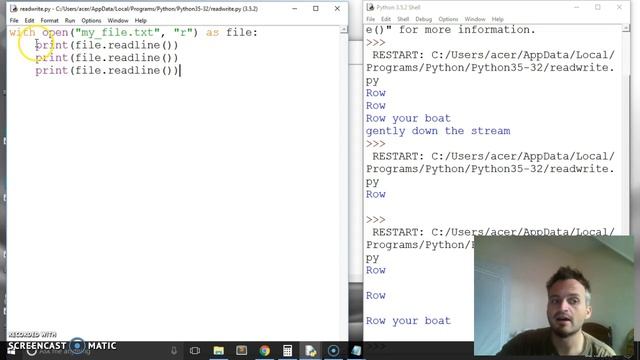The width and height of the screenshot is (640, 360).
Task: Click the last 'Row your boat' shell output
Action: pyautogui.click(x=408, y=321)
